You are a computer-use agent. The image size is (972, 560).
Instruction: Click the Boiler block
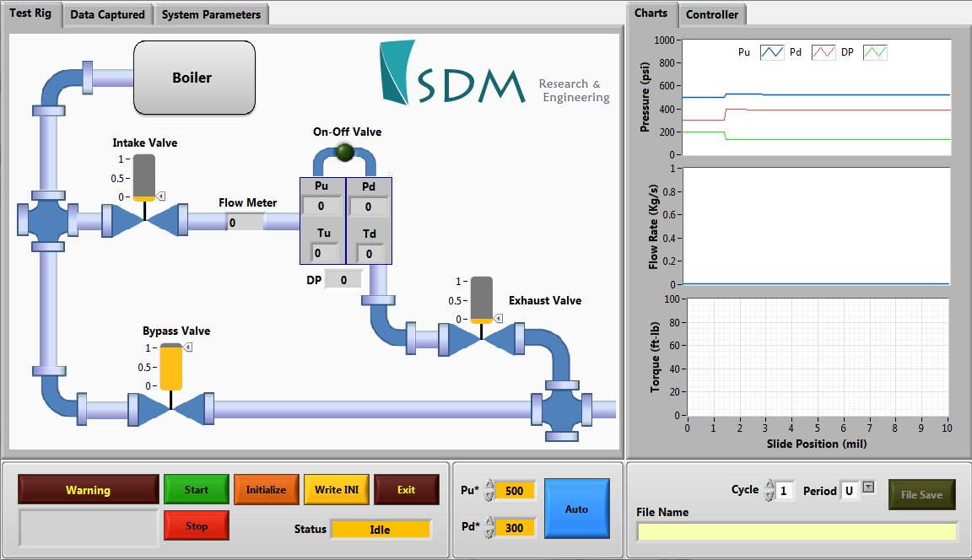[x=194, y=78]
